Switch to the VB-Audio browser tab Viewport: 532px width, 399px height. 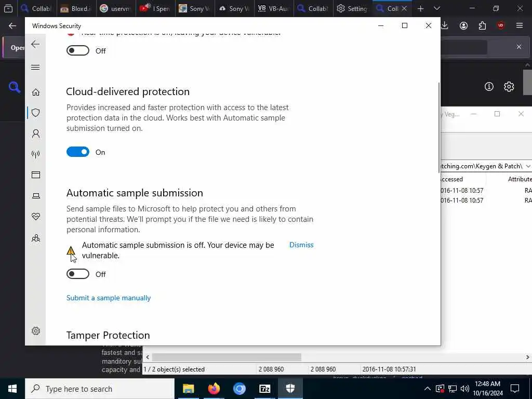tap(273, 8)
